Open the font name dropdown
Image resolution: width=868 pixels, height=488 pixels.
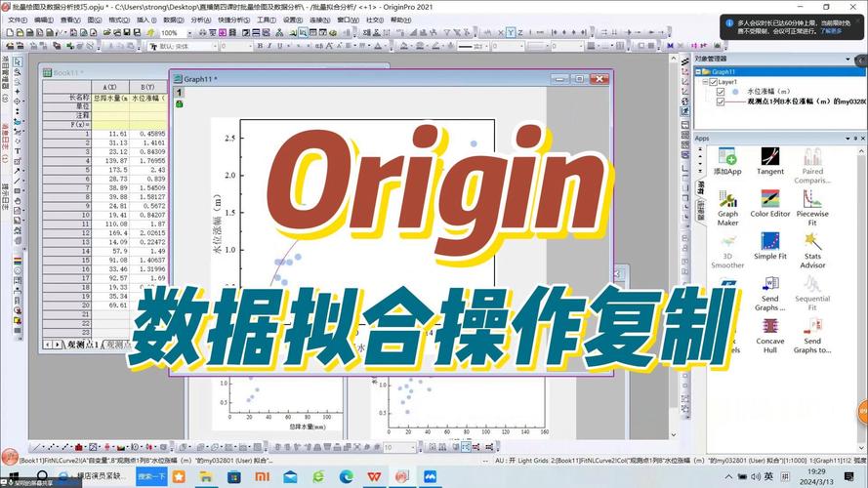click(215, 47)
